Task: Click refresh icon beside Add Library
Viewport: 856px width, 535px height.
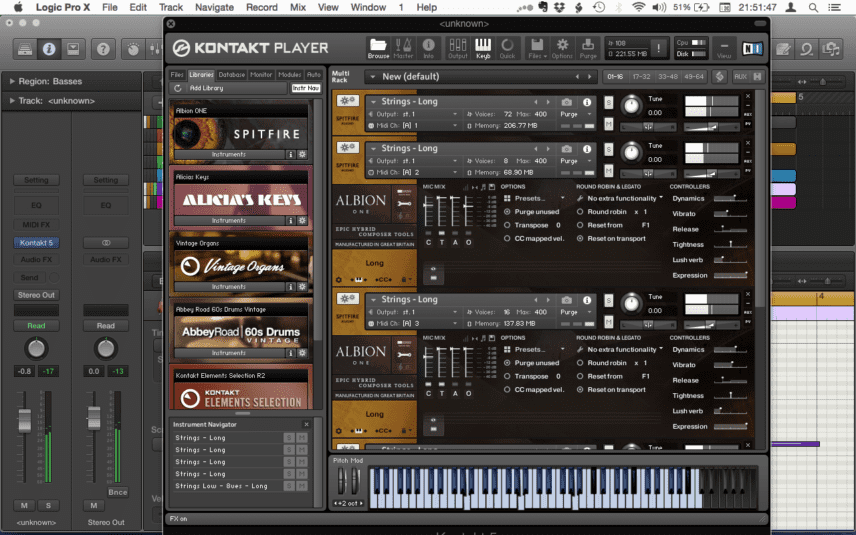Action: pyautogui.click(x=177, y=88)
